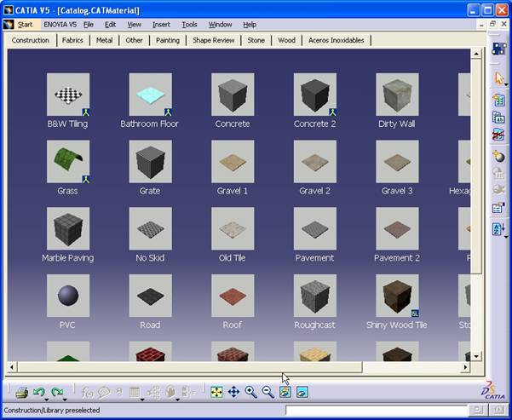The image size is (512, 420).
Task: Select the Bathroom Floor material thumbnail
Action: (150, 95)
